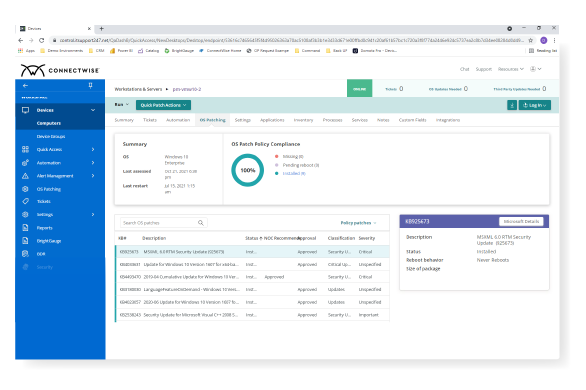Click the browser back arrow

[x=21, y=40]
